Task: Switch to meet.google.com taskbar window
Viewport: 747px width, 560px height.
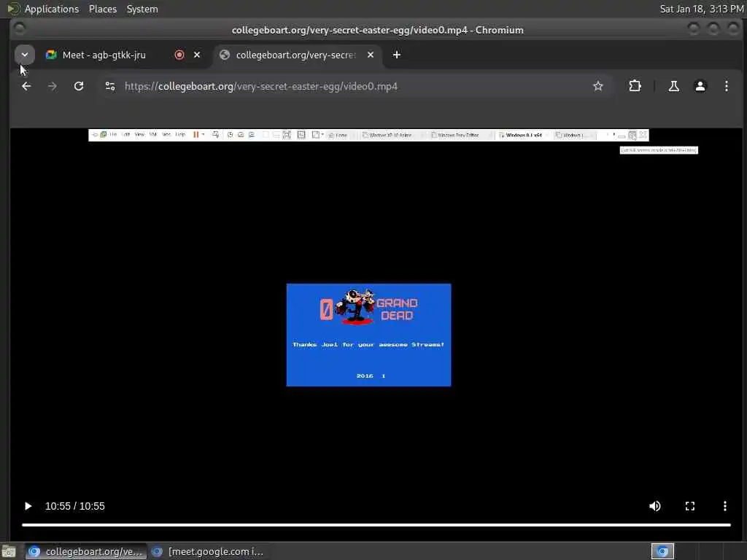Action: pos(207,551)
